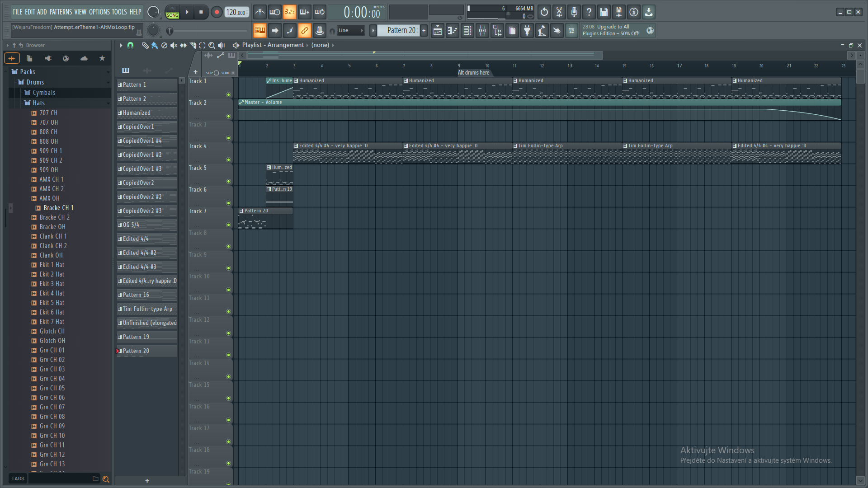Click the undo history icon
This screenshot has width=868, height=488.
(544, 12)
